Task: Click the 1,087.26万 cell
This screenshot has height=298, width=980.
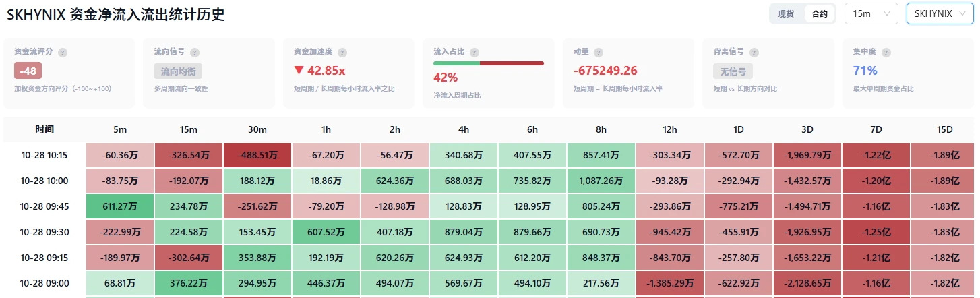Action: 601,181
